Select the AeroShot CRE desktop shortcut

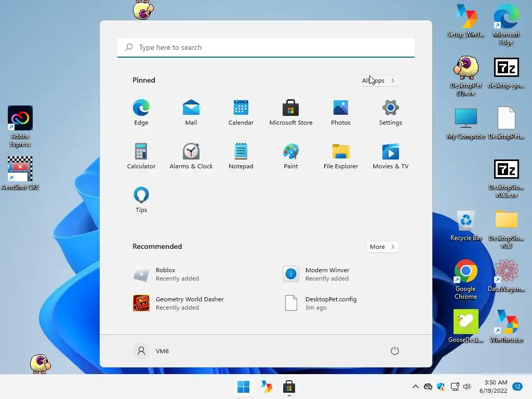[20, 174]
